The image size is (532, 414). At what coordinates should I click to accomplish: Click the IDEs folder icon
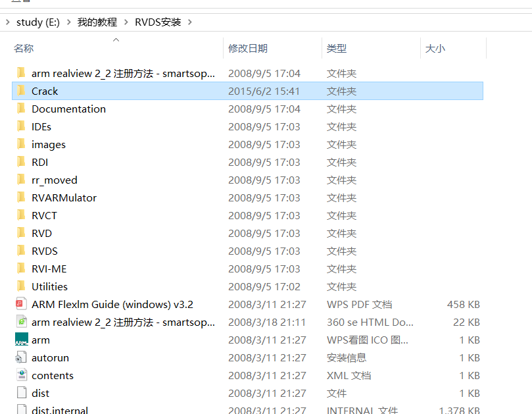pos(21,126)
